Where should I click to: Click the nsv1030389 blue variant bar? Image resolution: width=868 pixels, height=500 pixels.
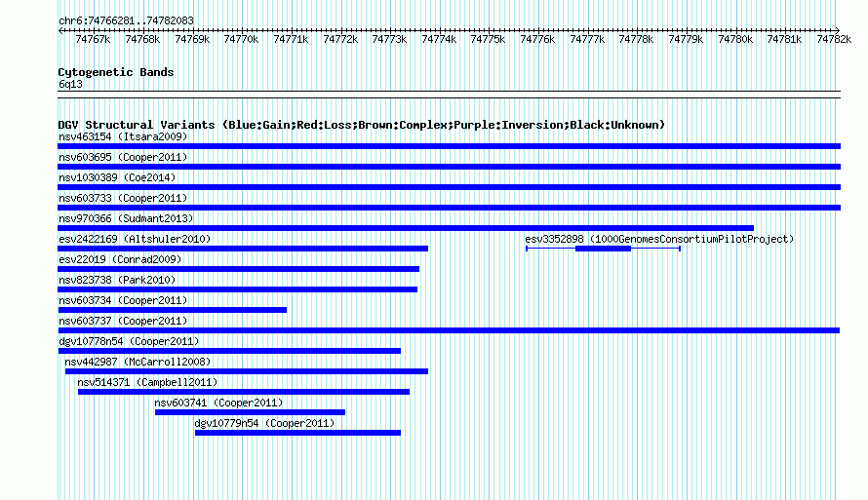[449, 187]
